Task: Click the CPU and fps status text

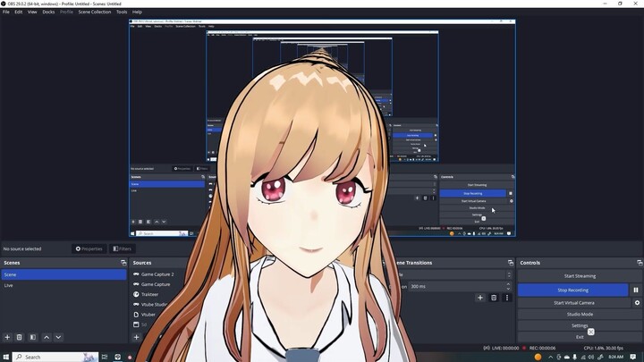Action: coord(604,348)
